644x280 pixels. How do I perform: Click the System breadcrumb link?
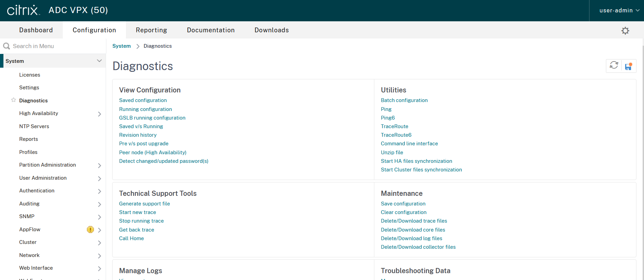(x=121, y=46)
